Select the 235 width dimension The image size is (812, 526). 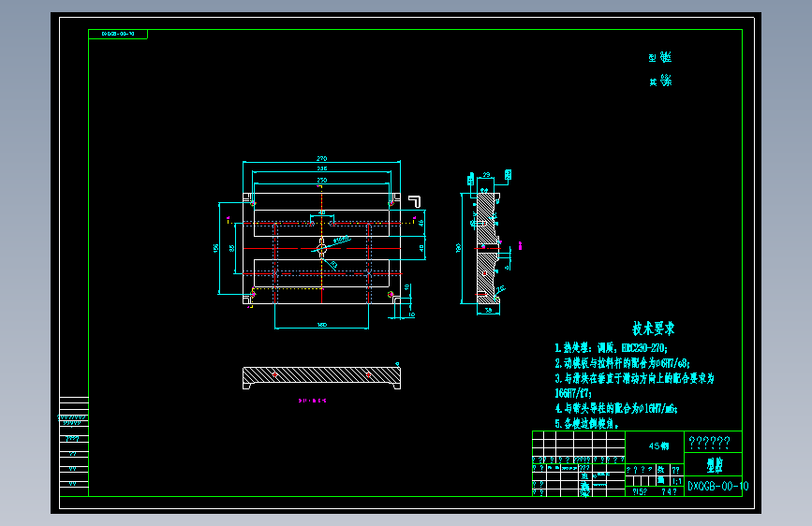pyautogui.click(x=321, y=168)
